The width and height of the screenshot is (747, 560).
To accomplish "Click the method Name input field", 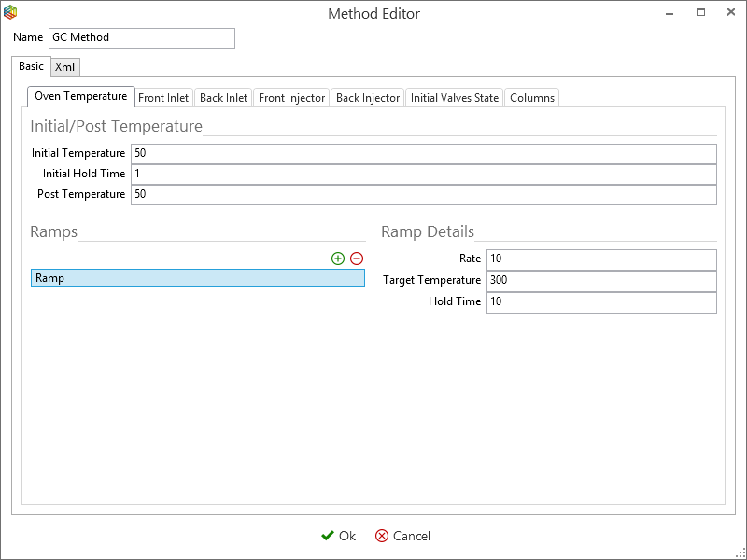I will [x=142, y=38].
